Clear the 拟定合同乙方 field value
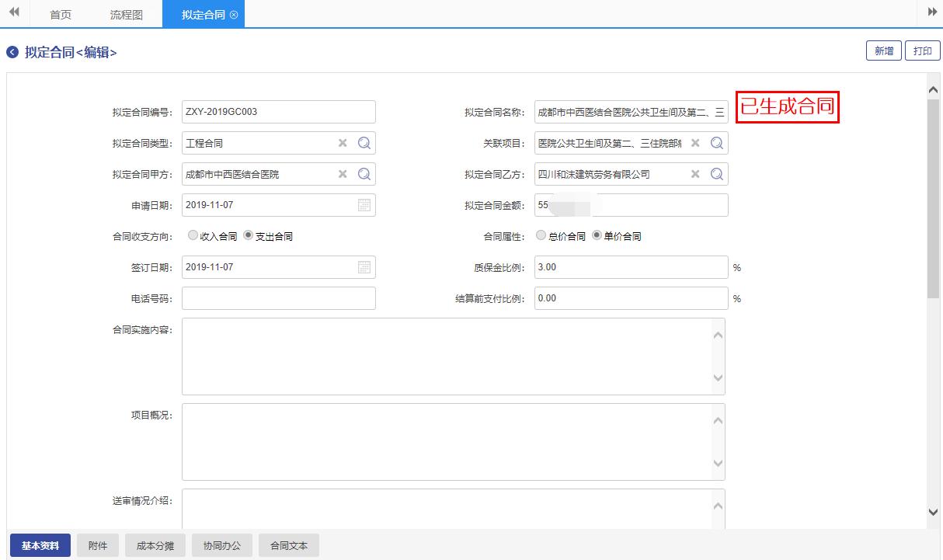 [x=695, y=174]
